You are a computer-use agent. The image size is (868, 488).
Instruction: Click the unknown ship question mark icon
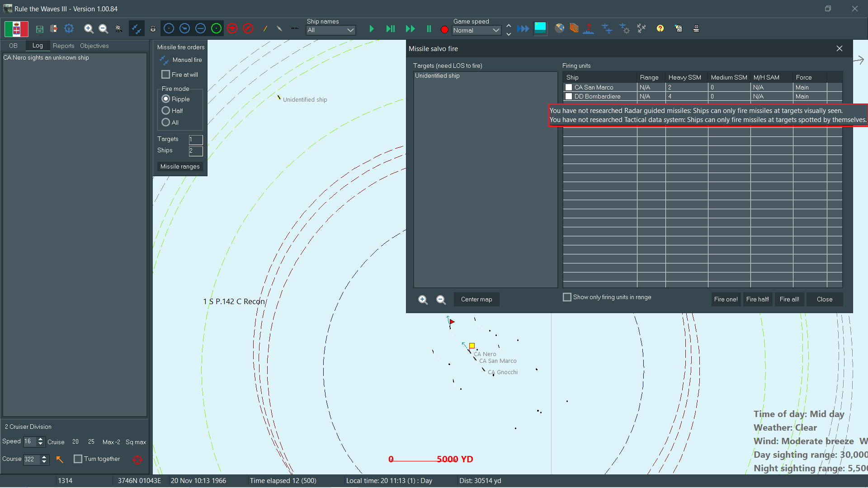589,28
